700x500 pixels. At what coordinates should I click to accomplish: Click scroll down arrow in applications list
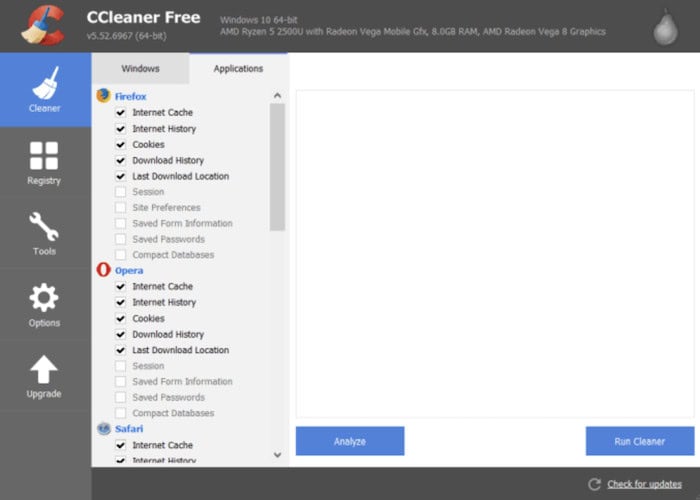(277, 455)
